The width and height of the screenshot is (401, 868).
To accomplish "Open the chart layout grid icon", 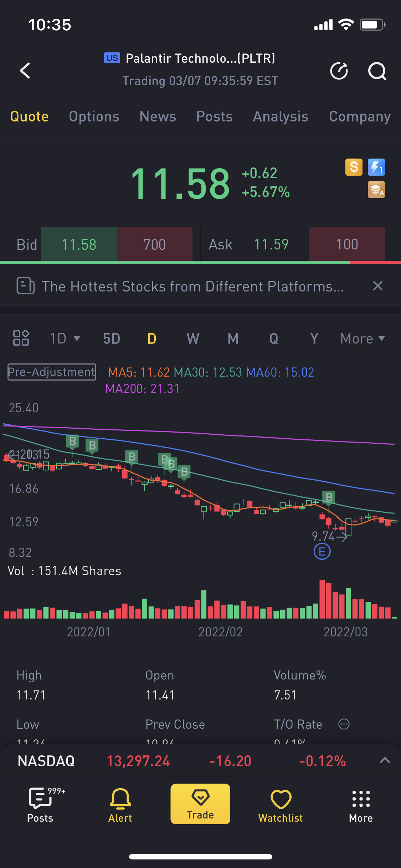I will [x=21, y=338].
